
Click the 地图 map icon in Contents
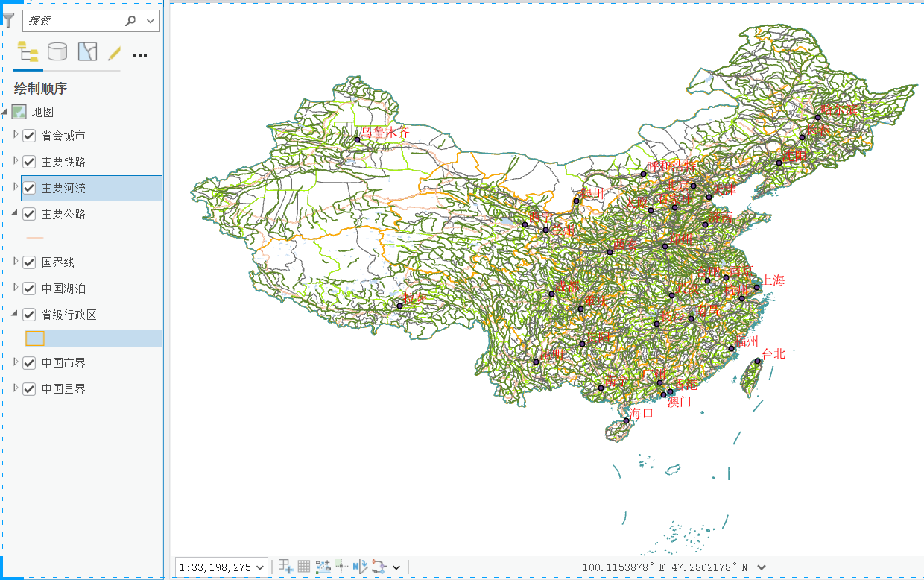tap(19, 112)
